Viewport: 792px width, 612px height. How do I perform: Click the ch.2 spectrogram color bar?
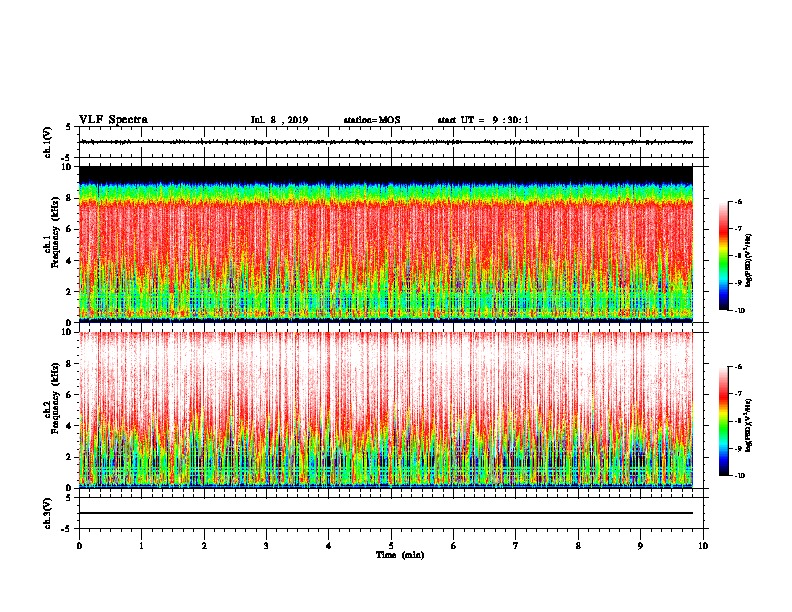point(723,421)
